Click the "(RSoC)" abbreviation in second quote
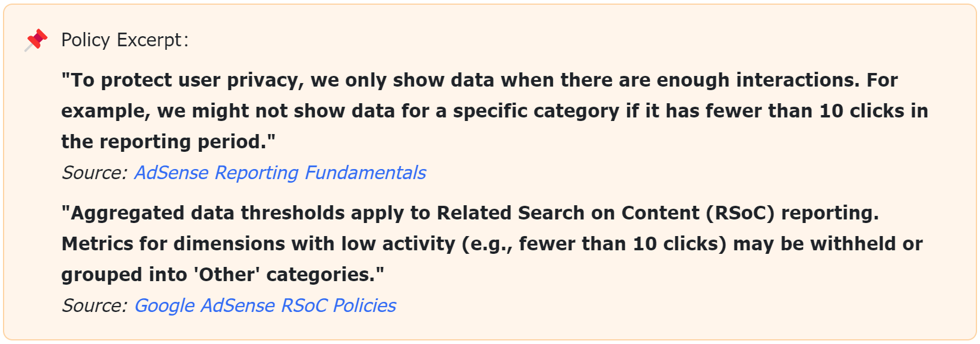Screen dimensions: 980x344 tap(740, 213)
